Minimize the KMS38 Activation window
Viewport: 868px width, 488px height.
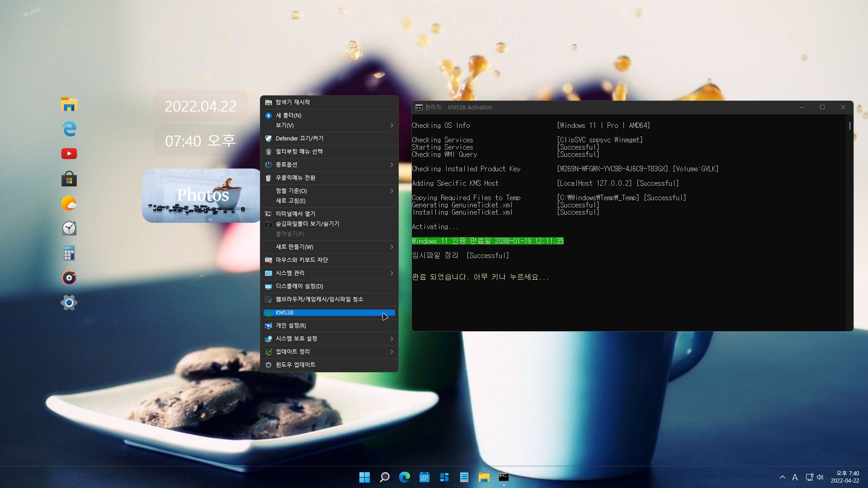coord(802,108)
